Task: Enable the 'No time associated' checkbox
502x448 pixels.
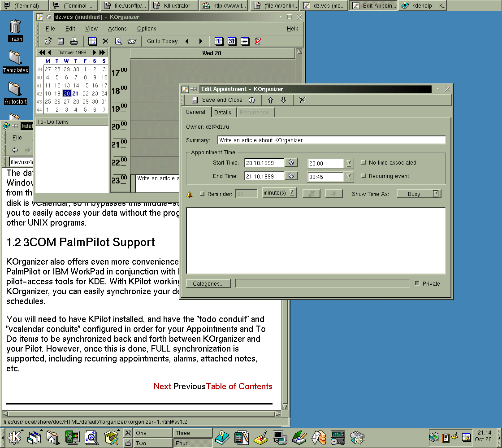Action: tap(364, 163)
